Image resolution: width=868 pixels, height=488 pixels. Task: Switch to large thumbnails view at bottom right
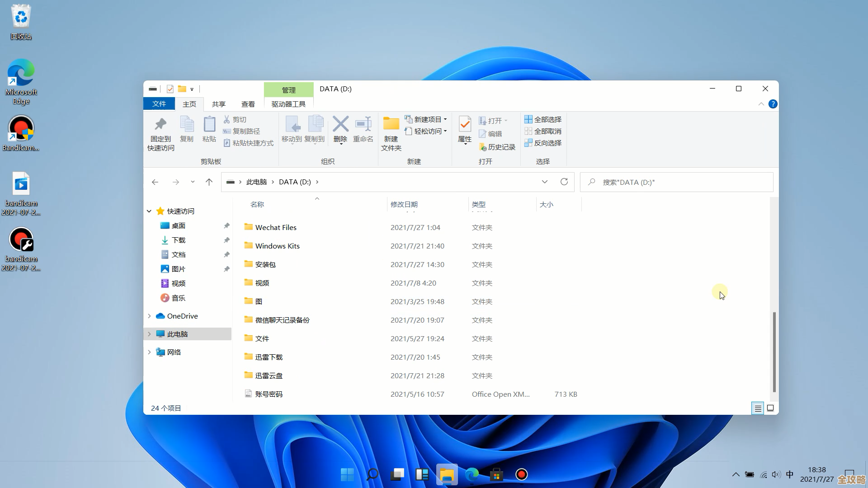point(770,408)
